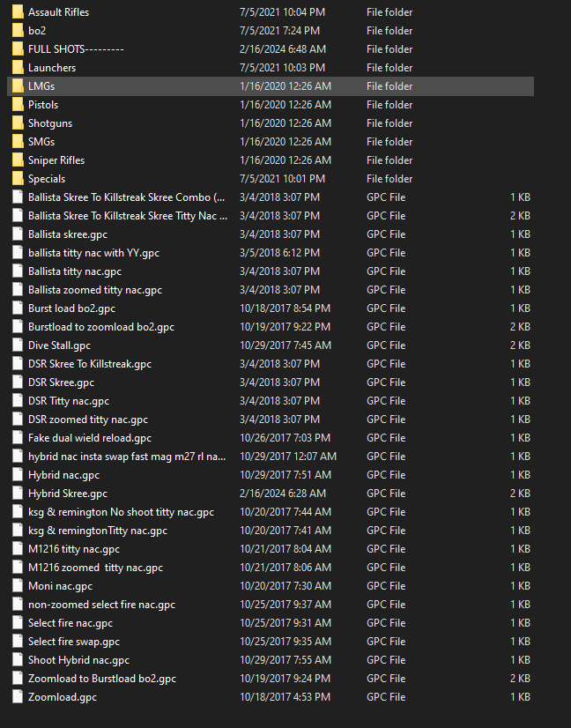Click the 10/18/2017 4:53 PM date of Zoomload.gpc
Image resolution: width=571 pixels, height=728 pixels.
pos(285,697)
